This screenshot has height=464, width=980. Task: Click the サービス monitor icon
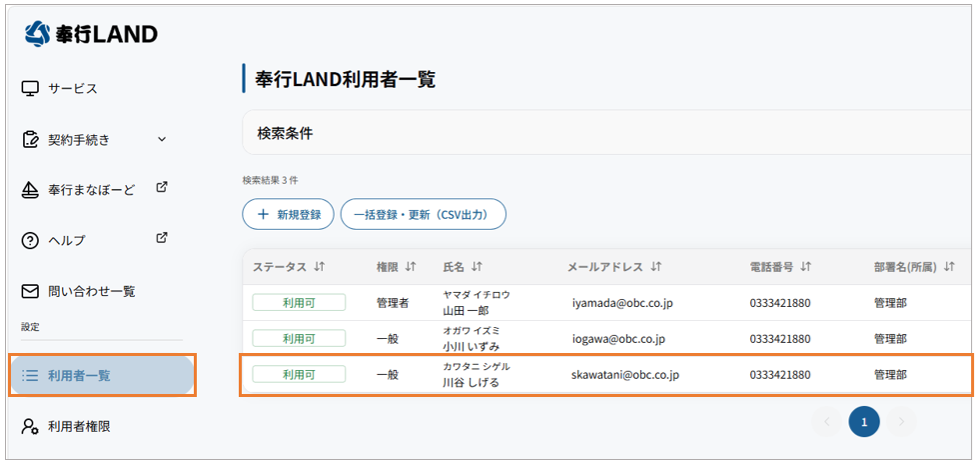coord(30,88)
